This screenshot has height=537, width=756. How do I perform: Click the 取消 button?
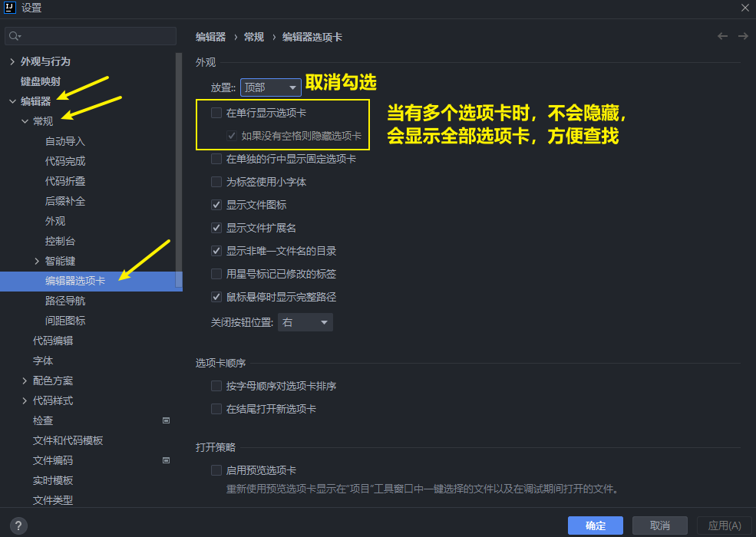[659, 525]
